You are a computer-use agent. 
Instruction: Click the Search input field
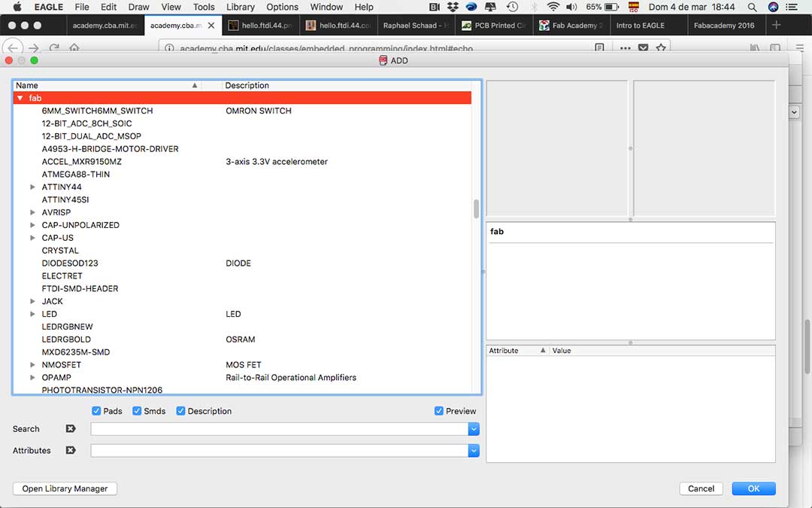[x=280, y=429]
